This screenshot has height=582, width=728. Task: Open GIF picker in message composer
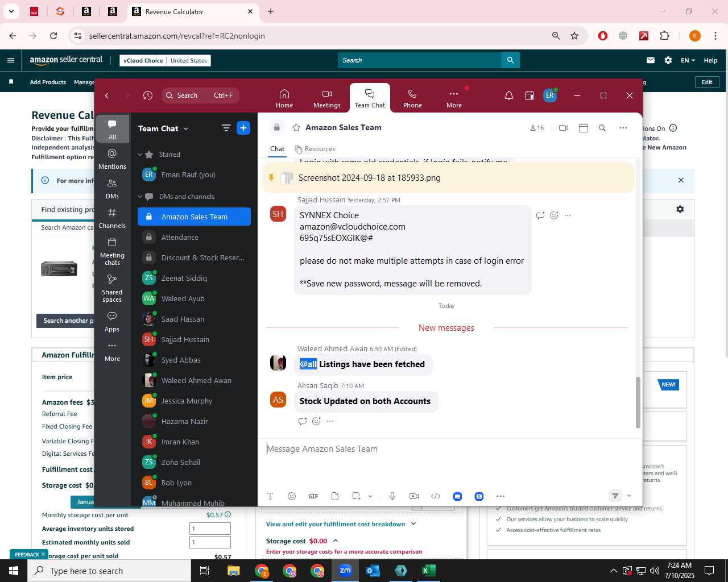313,496
